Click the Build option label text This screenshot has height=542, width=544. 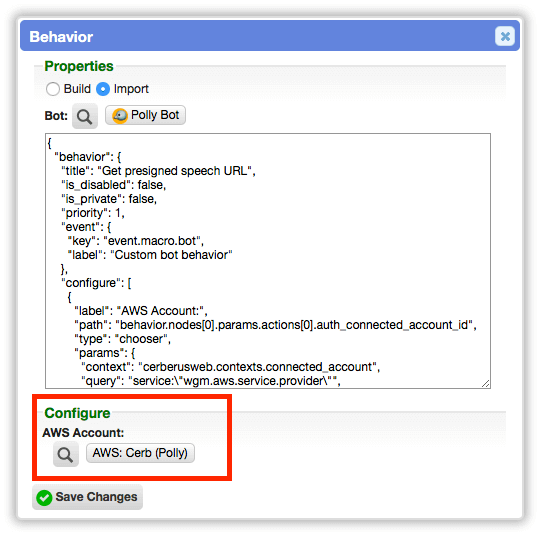click(x=77, y=89)
